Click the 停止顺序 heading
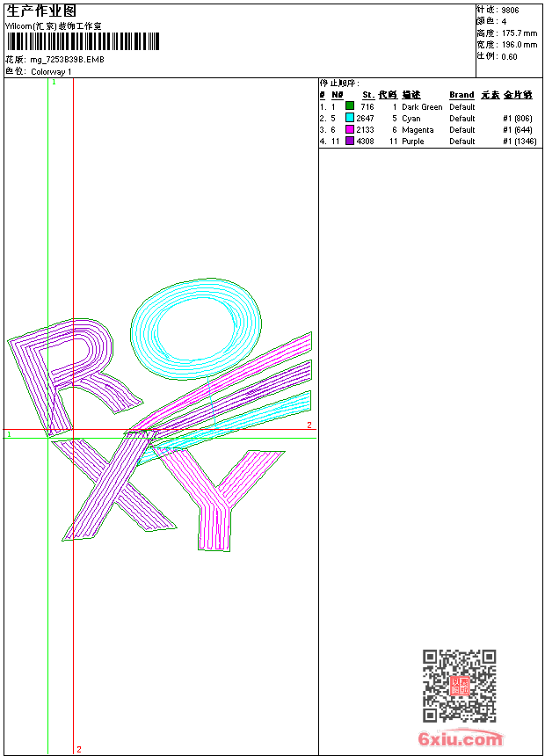 point(339,84)
